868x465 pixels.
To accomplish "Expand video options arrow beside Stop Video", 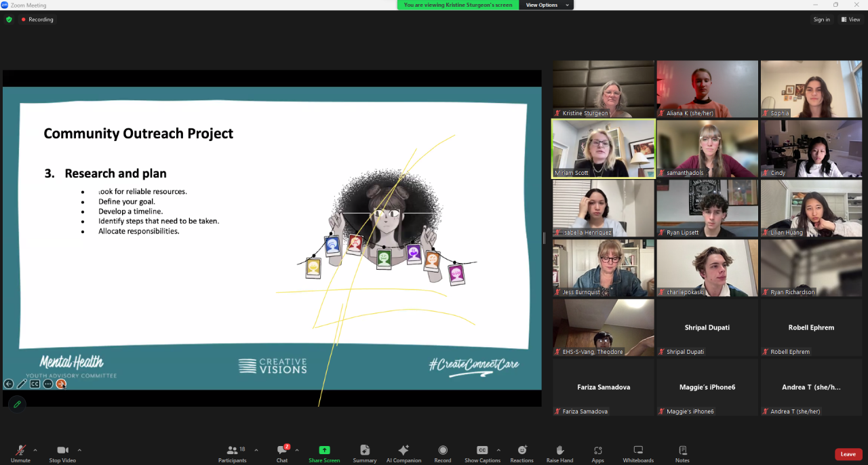I will 79,450.
